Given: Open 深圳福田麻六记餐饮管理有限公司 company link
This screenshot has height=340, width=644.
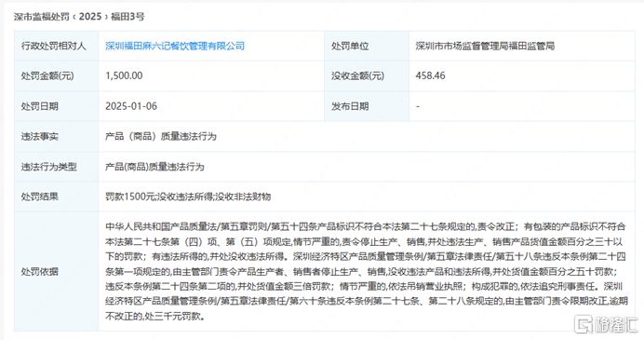Looking at the screenshot, I should [175, 46].
